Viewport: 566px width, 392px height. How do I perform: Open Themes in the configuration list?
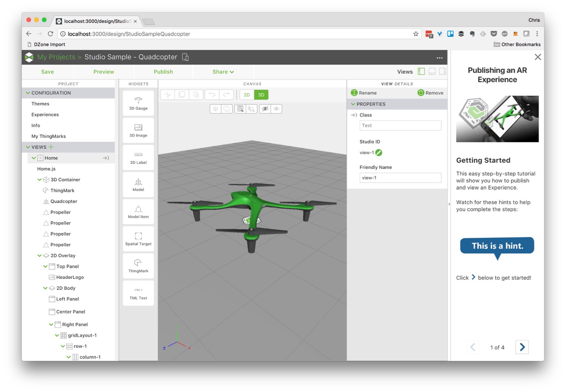[40, 104]
